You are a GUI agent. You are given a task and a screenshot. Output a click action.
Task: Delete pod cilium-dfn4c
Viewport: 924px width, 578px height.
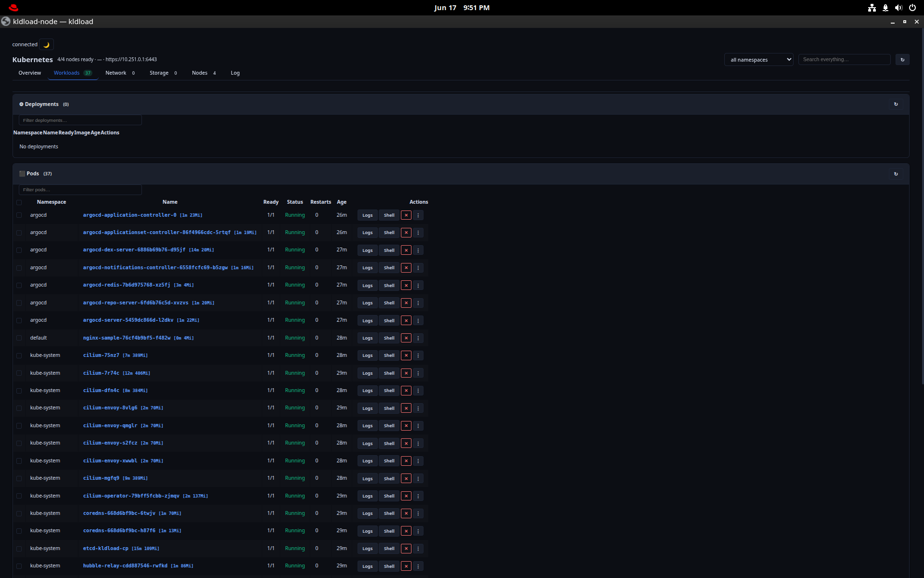pyautogui.click(x=406, y=391)
